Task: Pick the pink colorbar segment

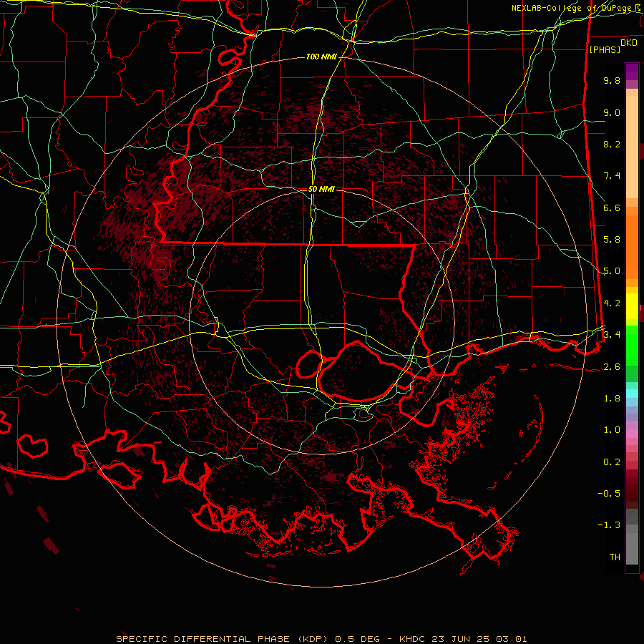Action: 632,434
